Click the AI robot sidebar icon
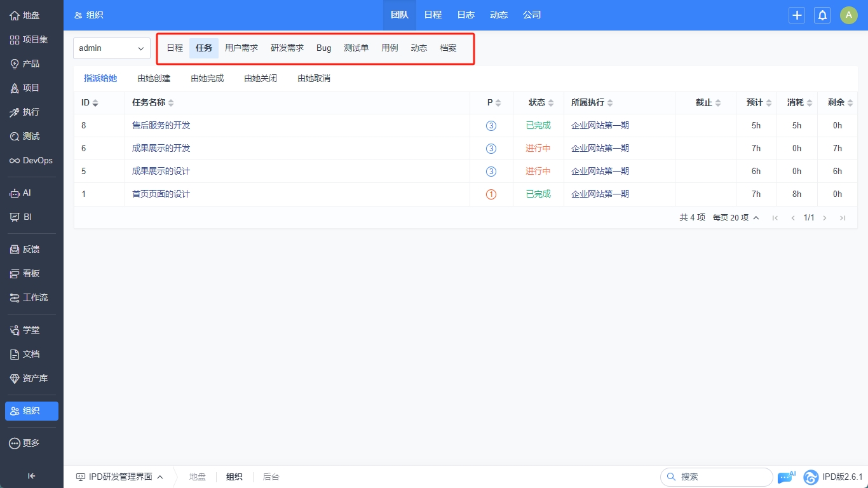 tap(15, 193)
